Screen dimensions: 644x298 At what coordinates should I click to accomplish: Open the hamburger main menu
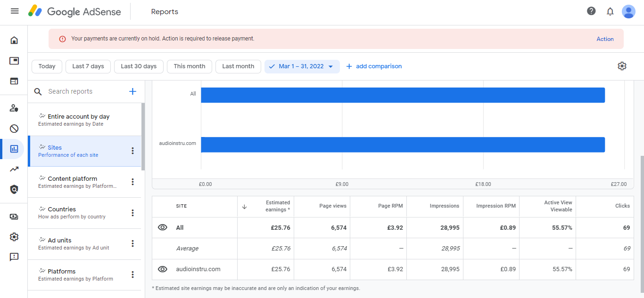pyautogui.click(x=15, y=11)
